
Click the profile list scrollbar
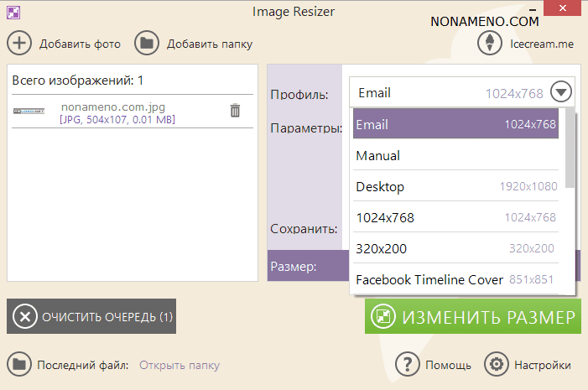[570, 149]
